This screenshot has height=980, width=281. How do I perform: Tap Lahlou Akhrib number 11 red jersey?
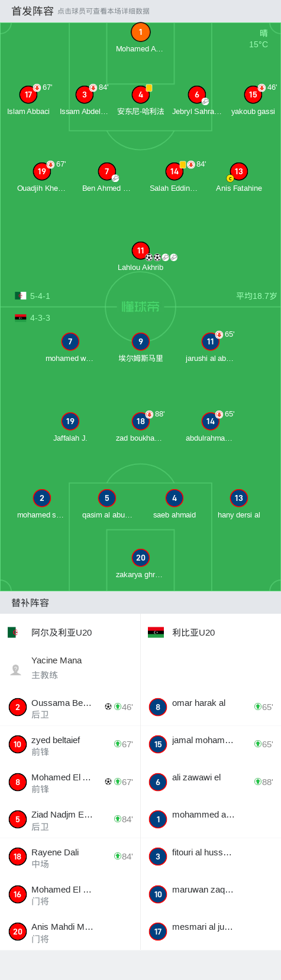point(140,250)
